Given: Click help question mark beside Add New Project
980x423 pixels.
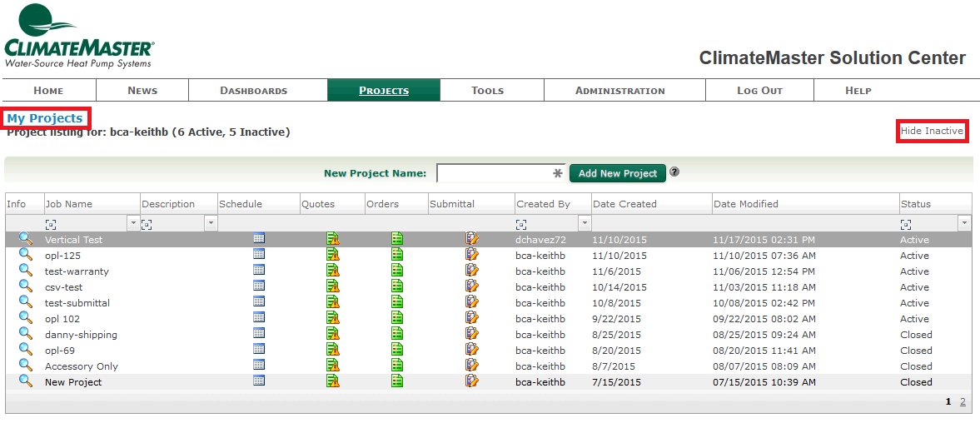Looking at the screenshot, I should coord(674,172).
